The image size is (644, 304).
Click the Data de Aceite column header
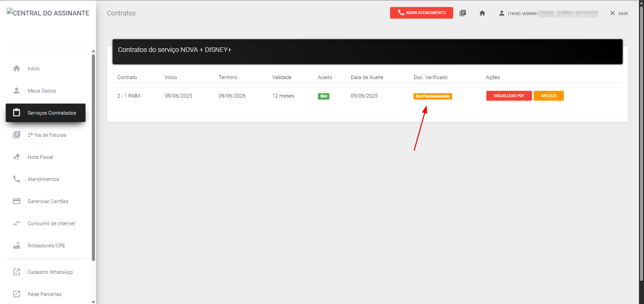point(367,77)
